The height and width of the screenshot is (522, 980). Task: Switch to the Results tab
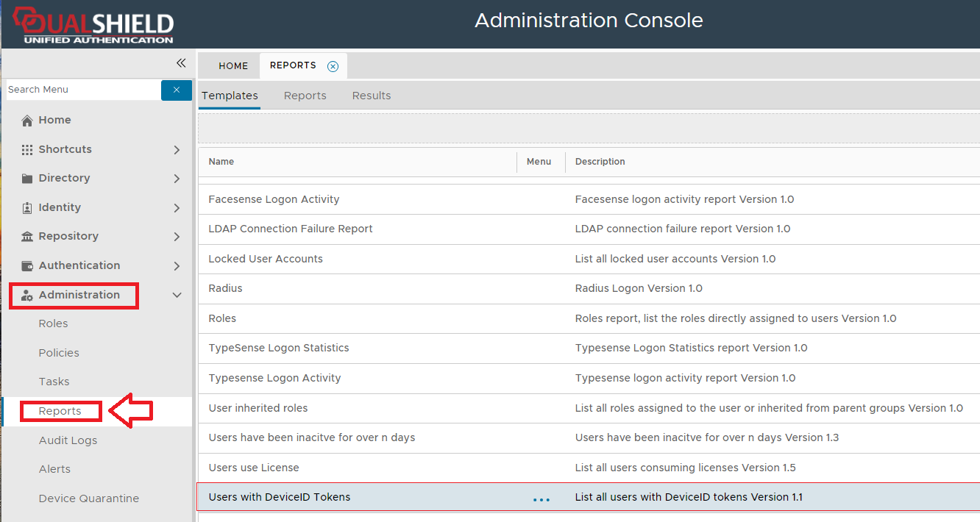tap(372, 96)
